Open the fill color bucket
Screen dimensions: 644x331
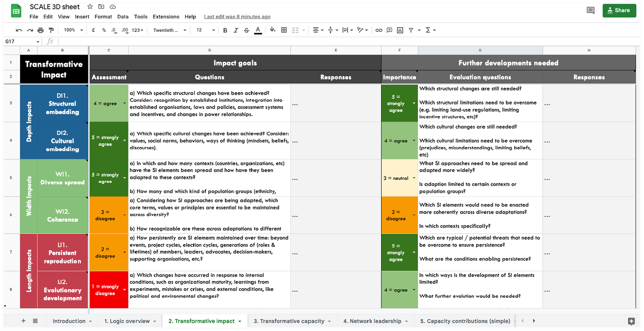point(272,30)
